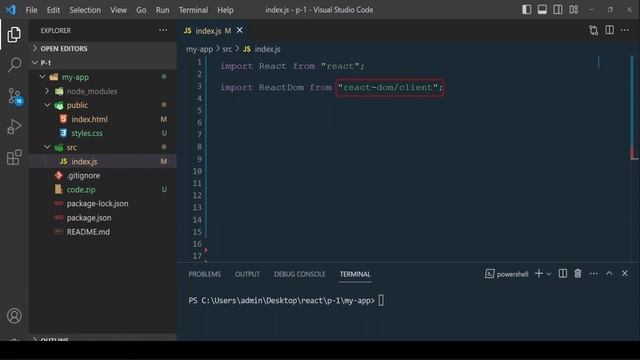Collapse the my-app folder

point(103,77)
